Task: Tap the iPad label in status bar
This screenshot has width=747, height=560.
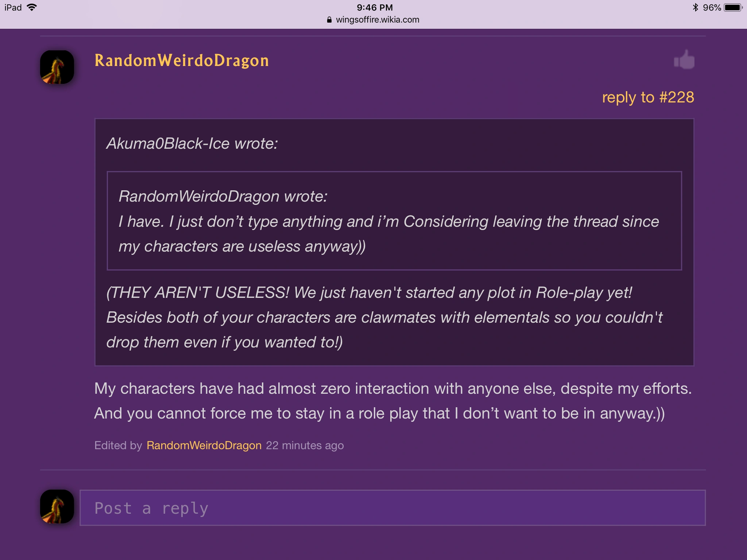Action: click(13, 7)
